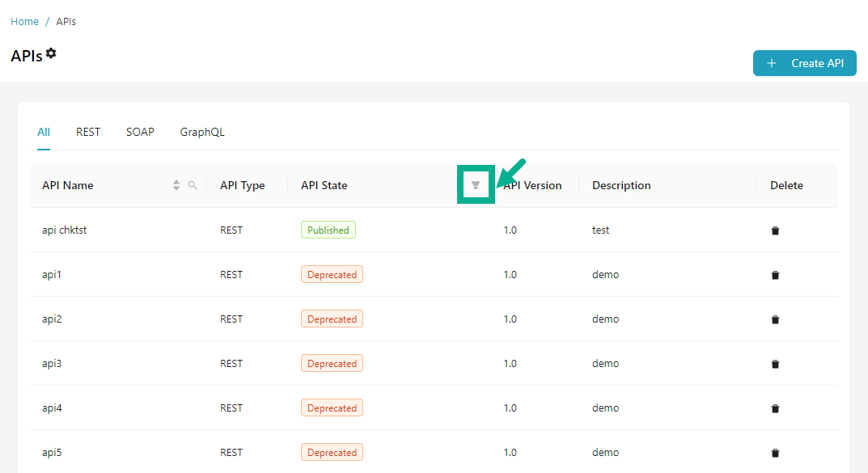Delete api1 using its trash icon

775,275
